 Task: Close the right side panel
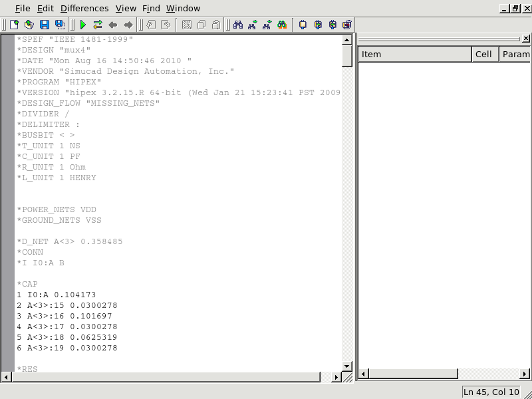(526, 40)
